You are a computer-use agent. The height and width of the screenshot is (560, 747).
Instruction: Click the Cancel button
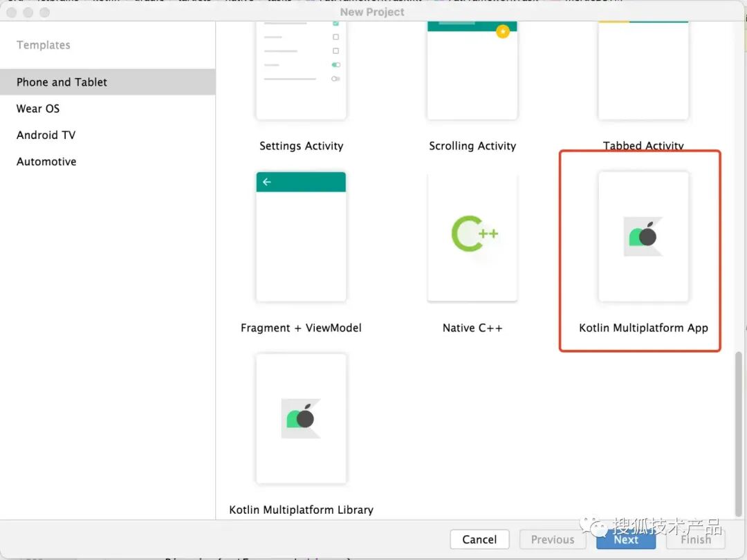(479, 539)
